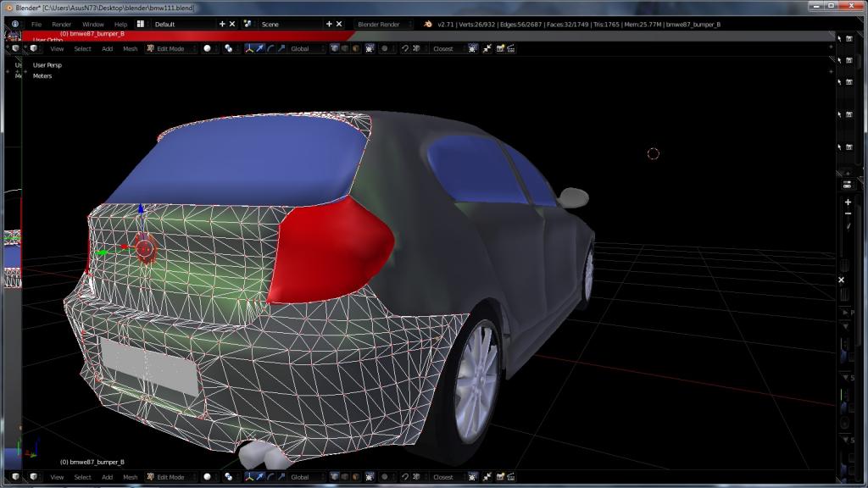Open the Render menu

point(61,25)
